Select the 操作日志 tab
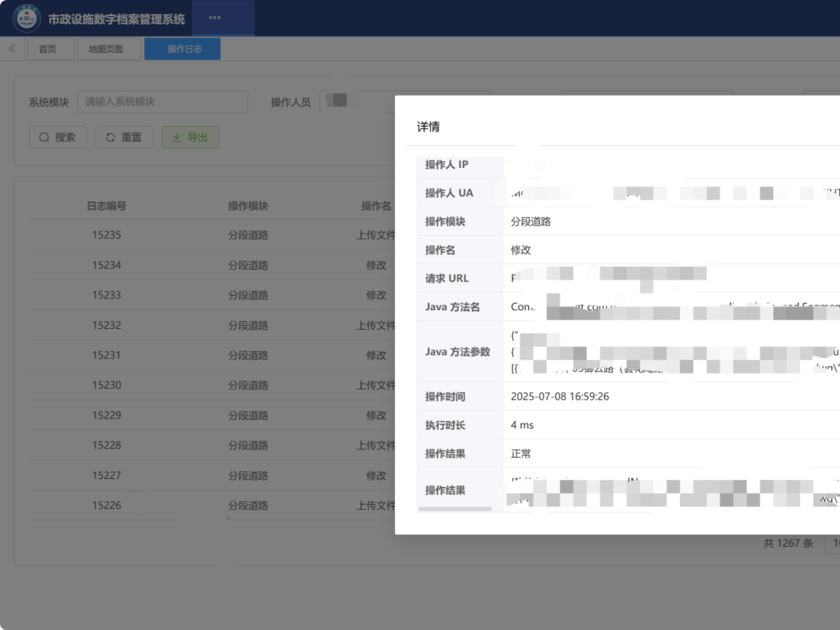 (184, 49)
